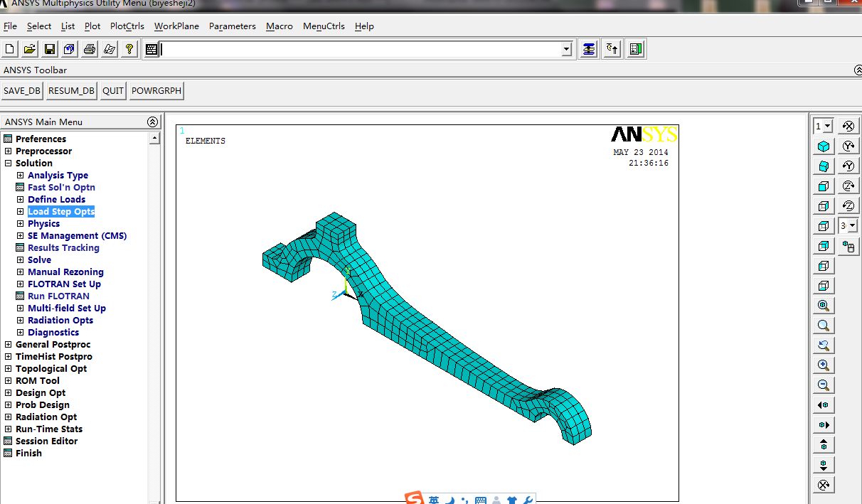Expand the Define Loads plus box
Screen dimensions: 862x504
tap(20, 199)
